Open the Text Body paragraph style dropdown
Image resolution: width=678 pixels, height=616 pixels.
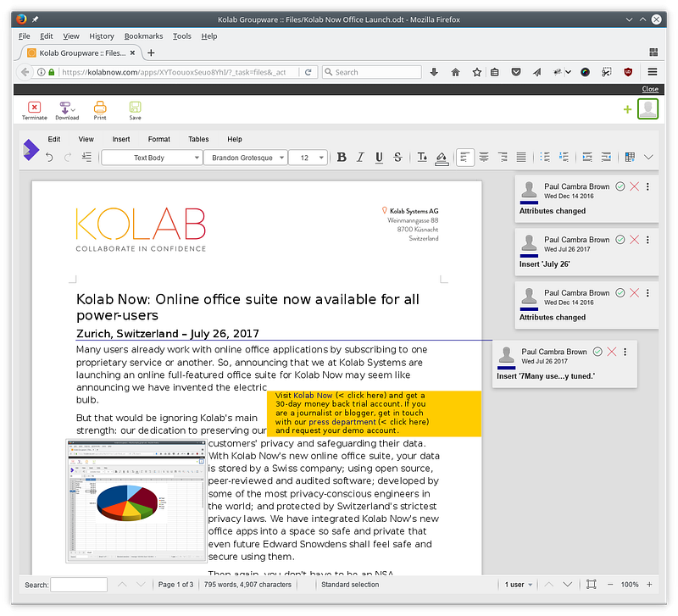[152, 158]
